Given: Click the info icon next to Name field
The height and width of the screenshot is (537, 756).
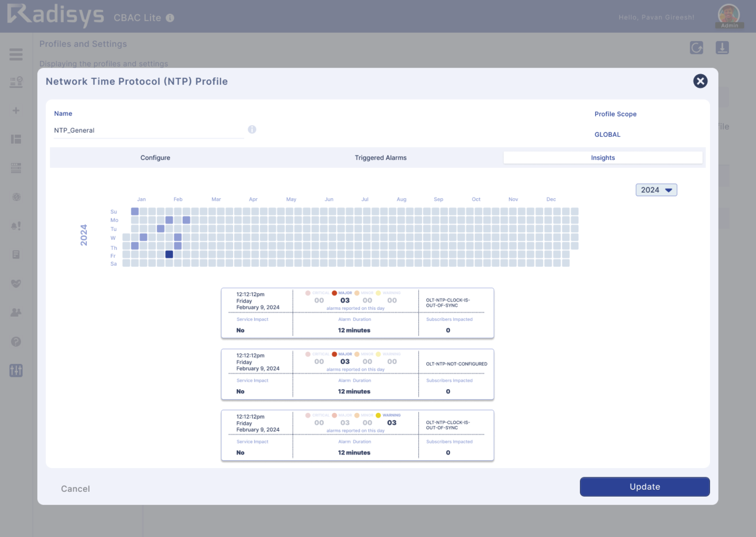Looking at the screenshot, I should tap(252, 129).
